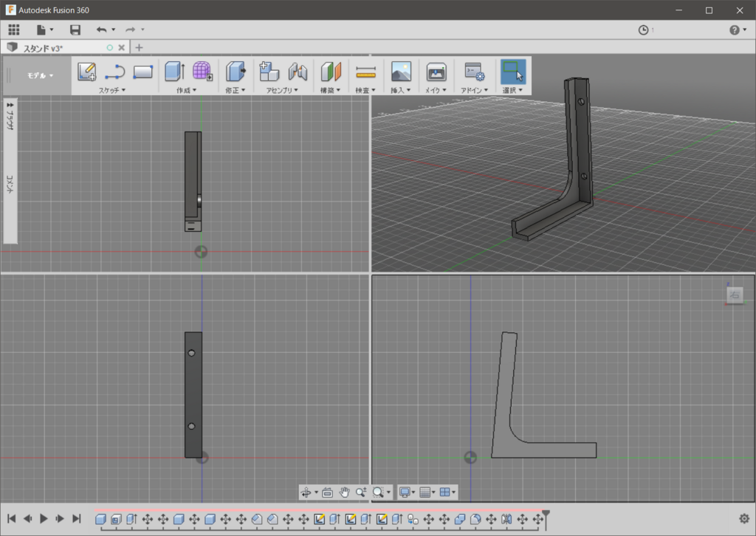Click the Orbit navigation icon

[306, 492]
